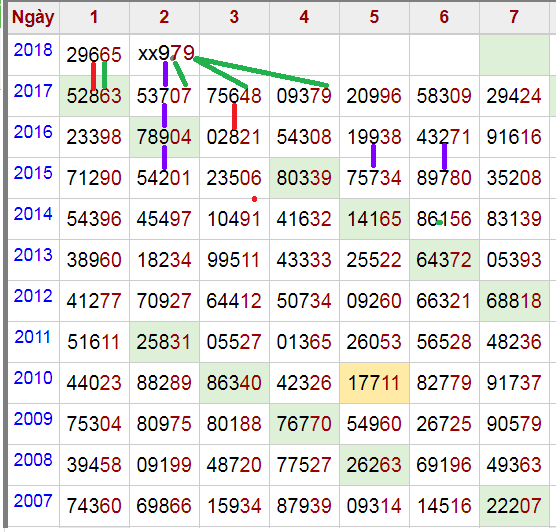Viewport: 556px width, 532px height.
Task: Select highlighted cell 64372
Action: (444, 260)
